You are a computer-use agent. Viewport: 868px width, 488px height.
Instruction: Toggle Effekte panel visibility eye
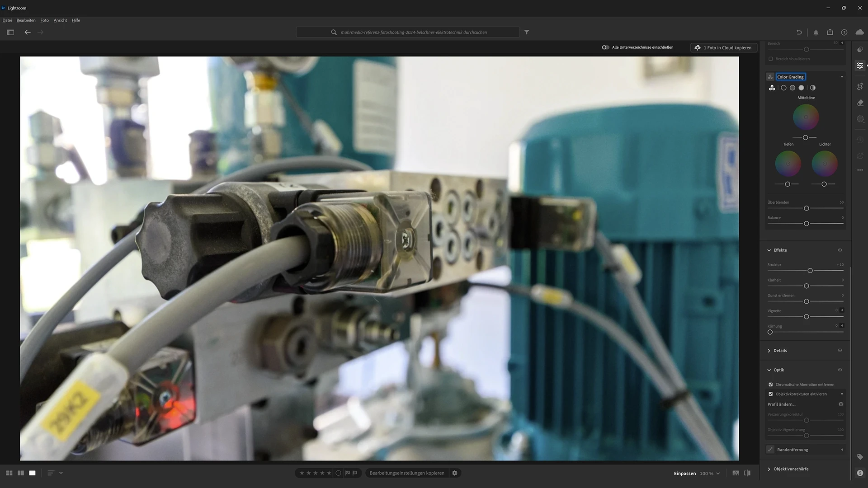(x=840, y=250)
